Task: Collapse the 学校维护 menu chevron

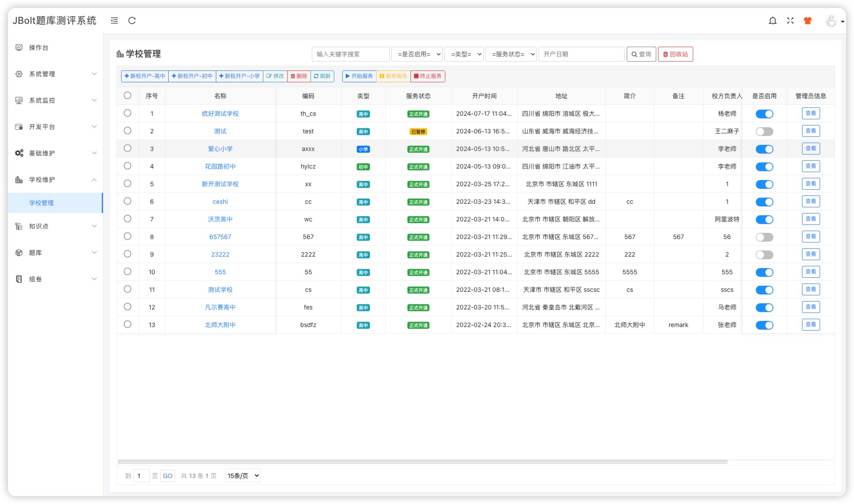Action: pos(94,180)
